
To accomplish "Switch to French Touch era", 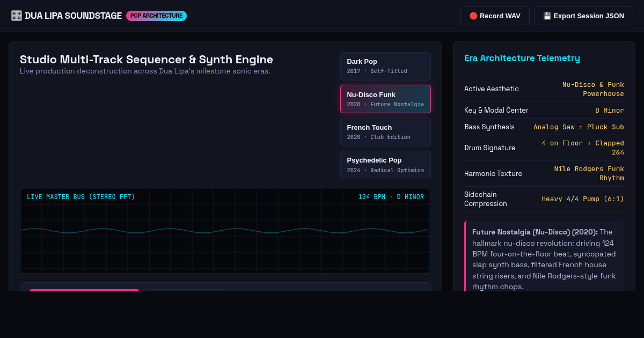I will tap(385, 131).
